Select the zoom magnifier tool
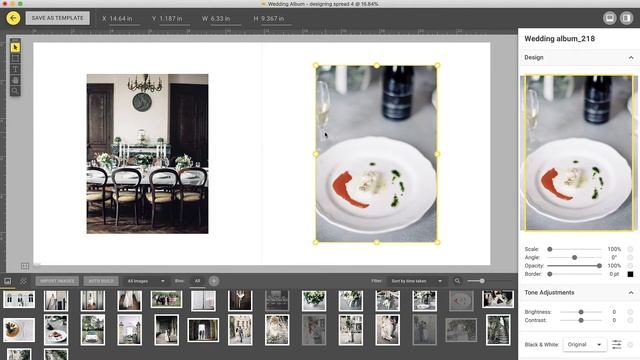 click(15, 91)
